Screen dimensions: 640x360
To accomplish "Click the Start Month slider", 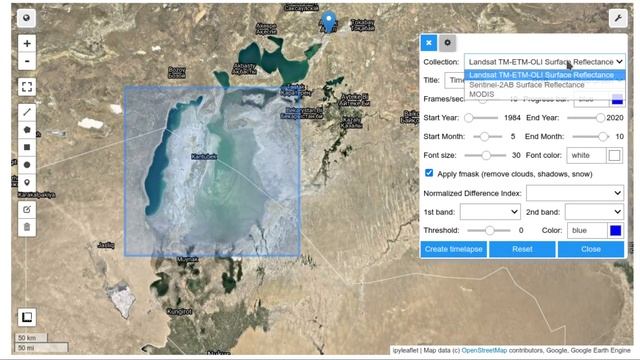I will 487,136.
